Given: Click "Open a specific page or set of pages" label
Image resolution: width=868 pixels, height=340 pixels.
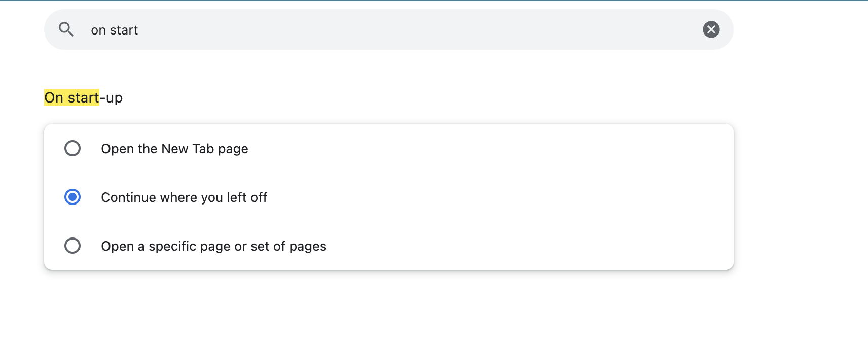Looking at the screenshot, I should (x=213, y=246).
